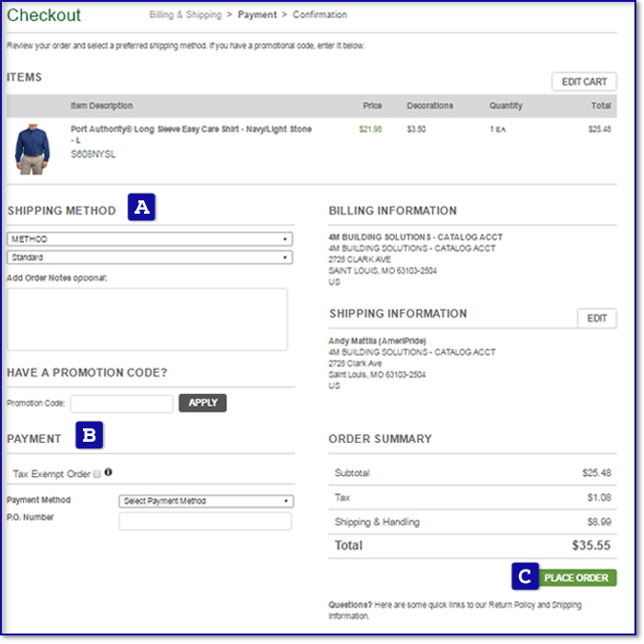The height and width of the screenshot is (644, 644).
Task: Select the Payment breadcrumb step
Action: 258,15
